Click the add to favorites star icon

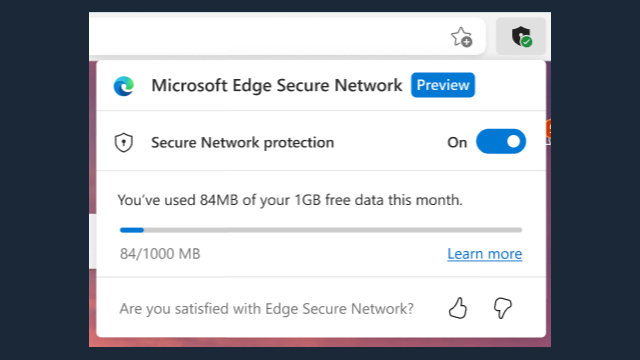[x=462, y=37]
